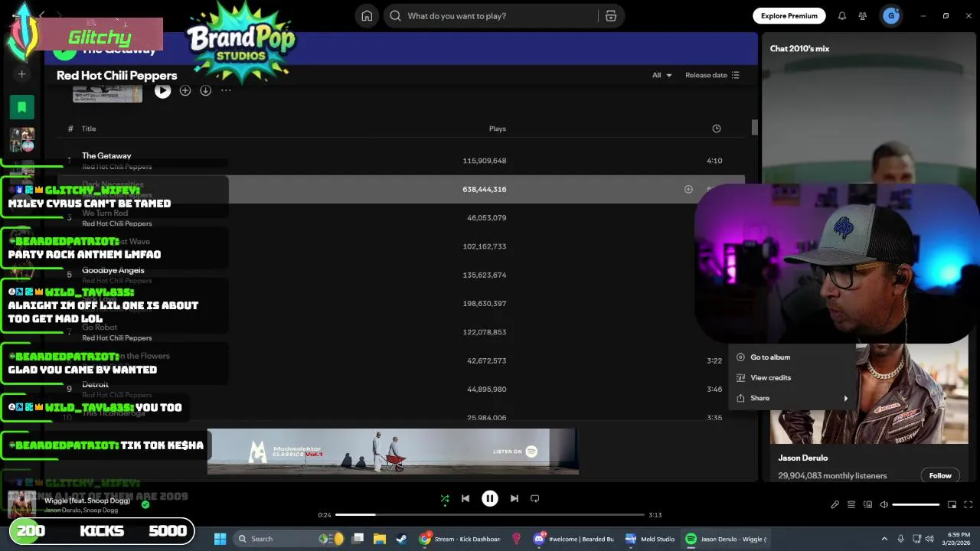Go to Spotify Home

pyautogui.click(x=367, y=16)
